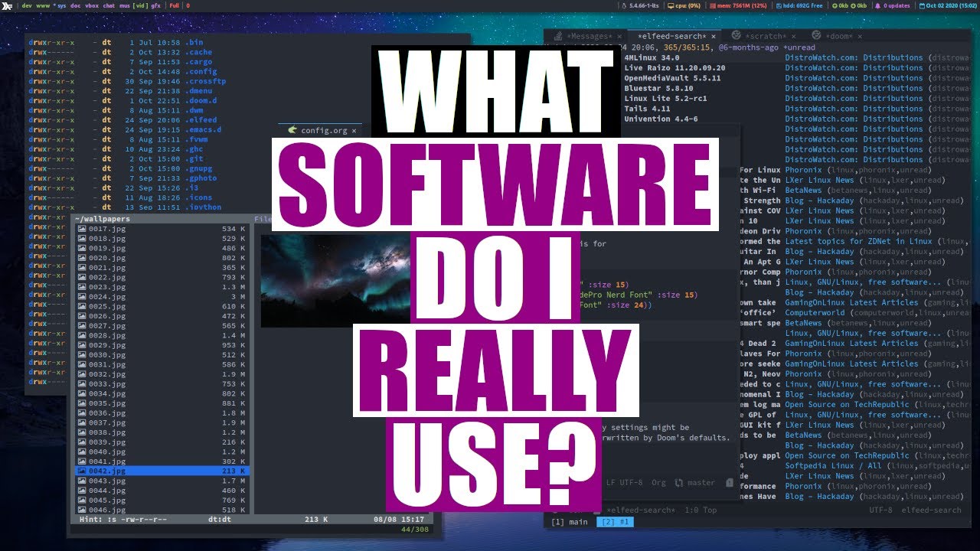Close the *elfeed-search* tab

(x=713, y=36)
